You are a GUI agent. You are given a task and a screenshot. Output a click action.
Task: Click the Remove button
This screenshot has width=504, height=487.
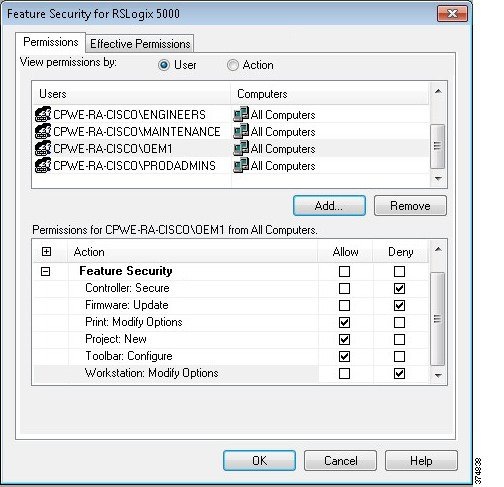410,206
